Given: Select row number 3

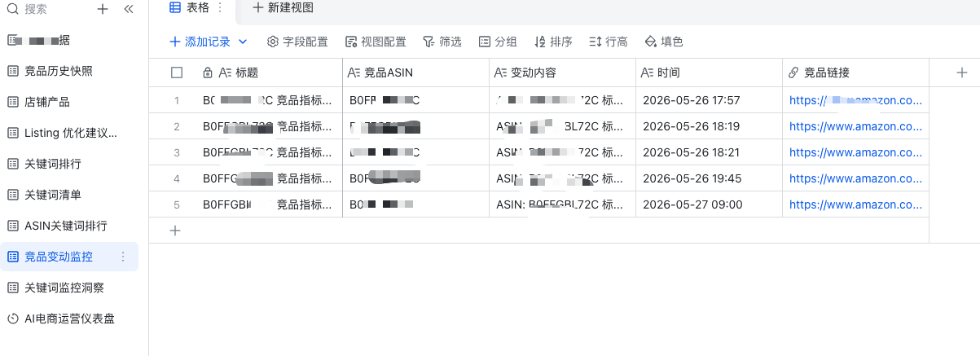Looking at the screenshot, I should [177, 152].
